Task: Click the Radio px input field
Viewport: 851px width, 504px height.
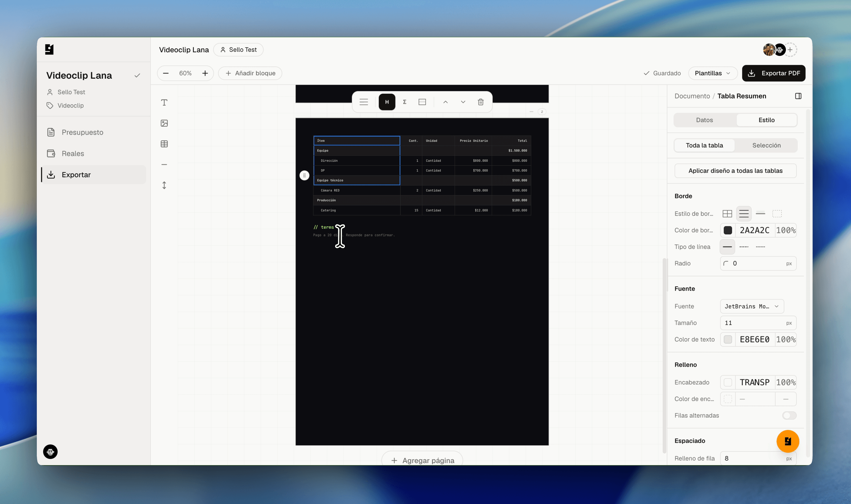Action: pos(758,264)
